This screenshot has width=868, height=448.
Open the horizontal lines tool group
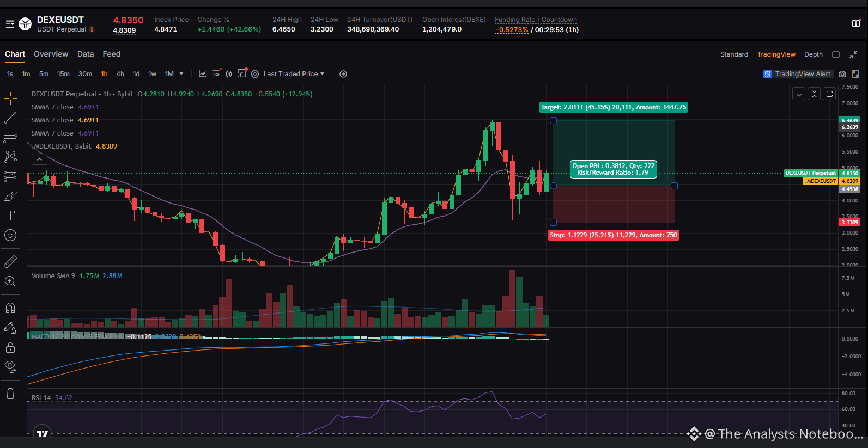[10, 137]
